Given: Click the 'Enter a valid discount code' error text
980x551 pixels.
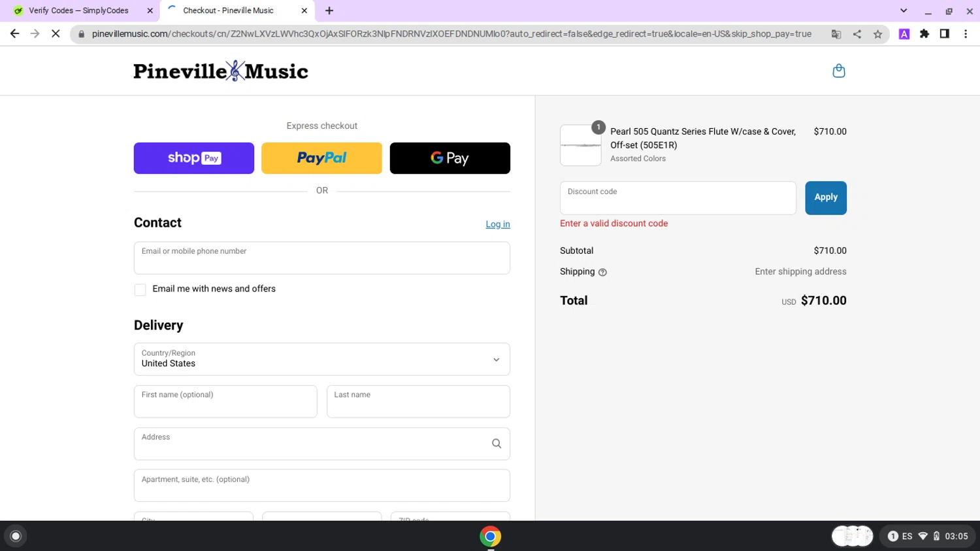Looking at the screenshot, I should pyautogui.click(x=614, y=224).
